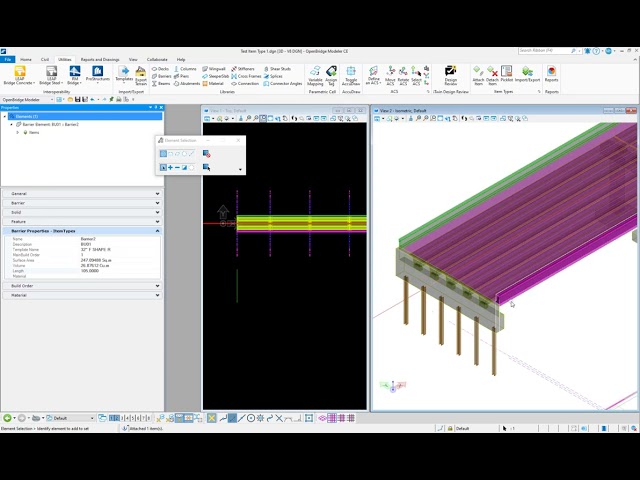Open the Templates tool

coord(124,75)
